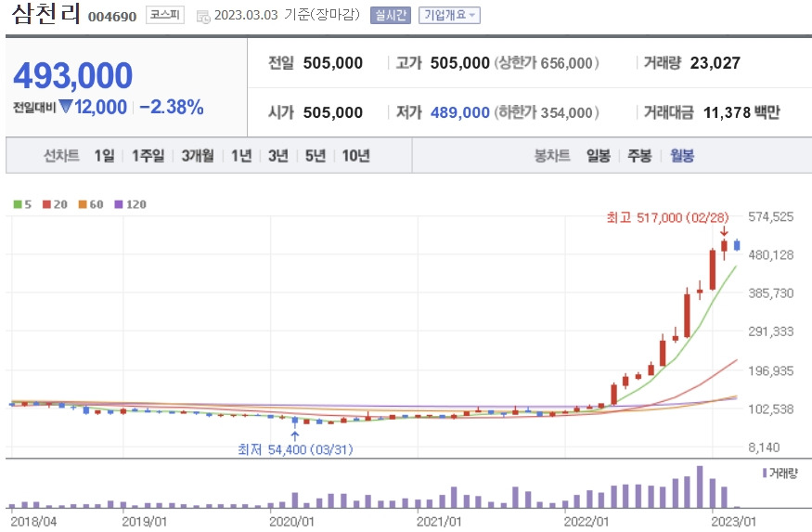812x532 pixels.
Task: Switch to 월봉 candlestick chart
Action: pos(682,155)
